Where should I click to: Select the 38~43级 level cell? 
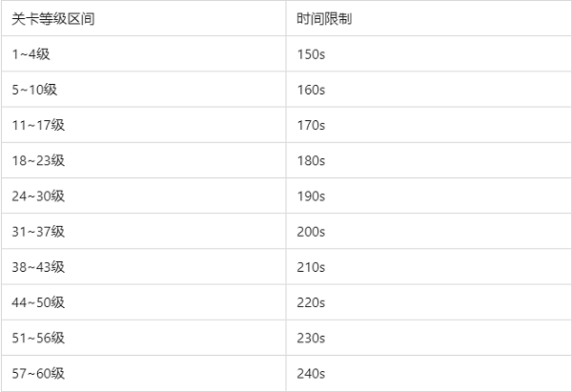pos(38,266)
